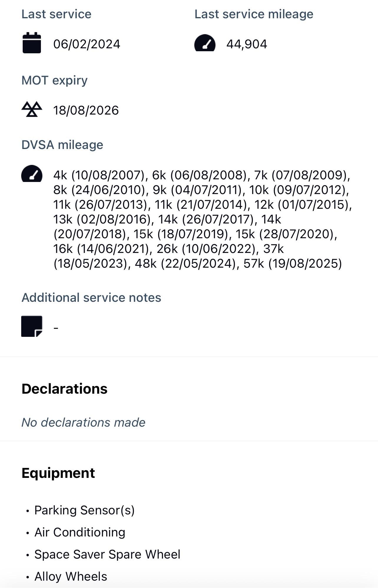Tap the 44,904 mileage value

point(247,44)
